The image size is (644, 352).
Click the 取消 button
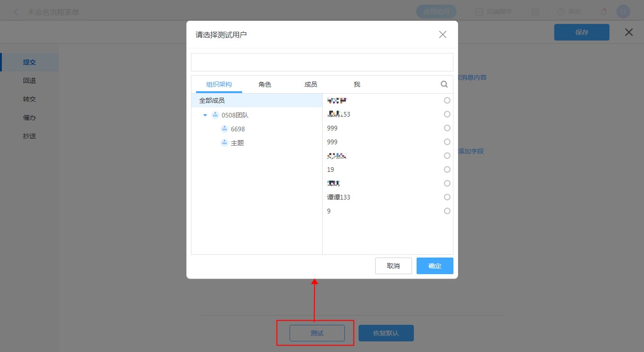click(x=393, y=266)
